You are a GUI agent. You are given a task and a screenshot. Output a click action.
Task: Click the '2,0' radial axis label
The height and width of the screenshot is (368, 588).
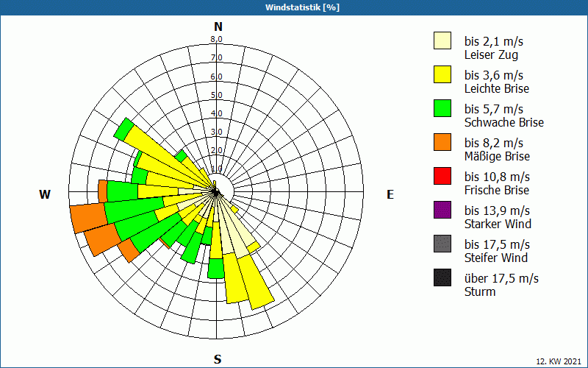(x=217, y=150)
